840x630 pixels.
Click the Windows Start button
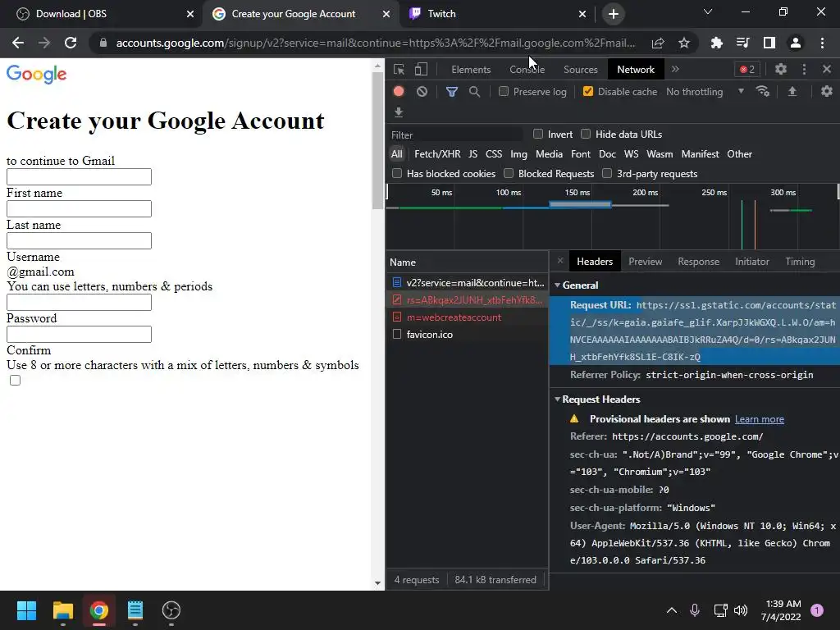pos(26,610)
